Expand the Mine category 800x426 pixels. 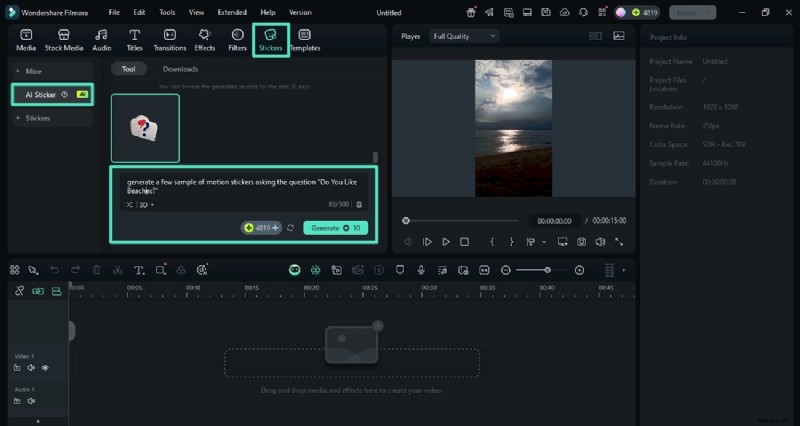pos(35,72)
